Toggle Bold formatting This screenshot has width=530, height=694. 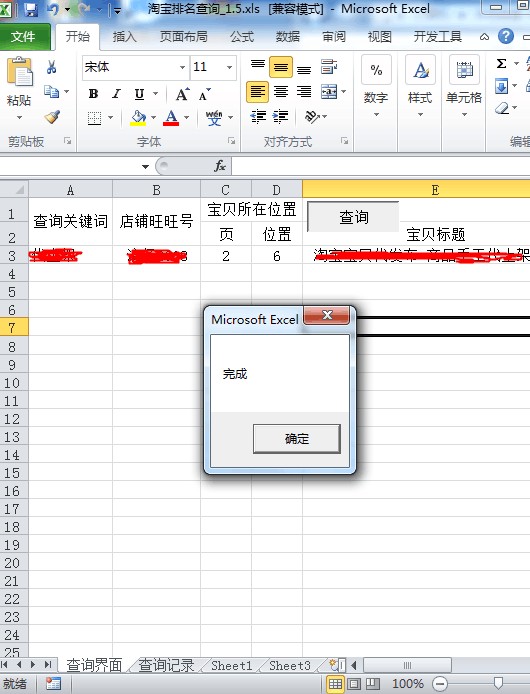[x=93, y=94]
